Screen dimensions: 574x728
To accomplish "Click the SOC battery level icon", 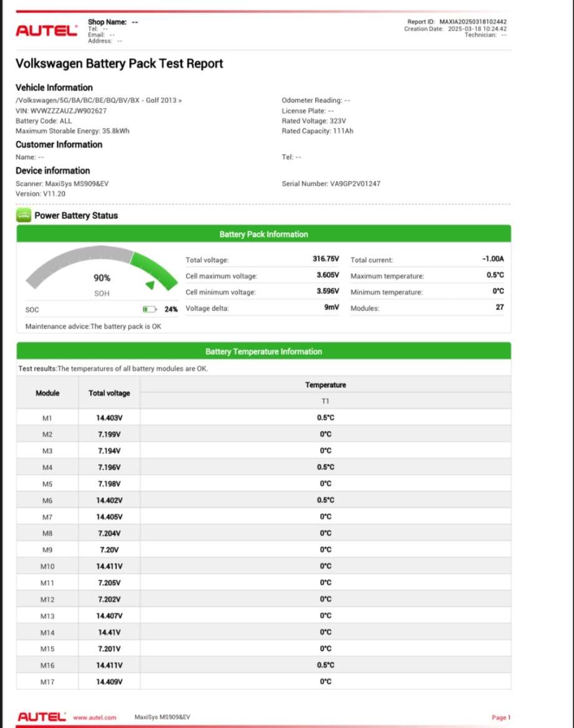I will pyautogui.click(x=150, y=309).
